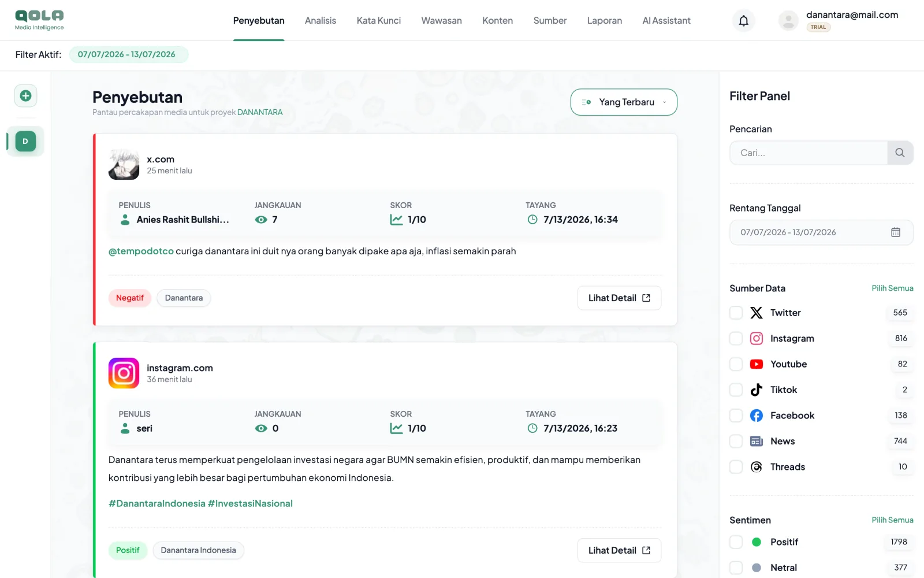Click the QOLA Media Intelligence logo

coord(39,20)
